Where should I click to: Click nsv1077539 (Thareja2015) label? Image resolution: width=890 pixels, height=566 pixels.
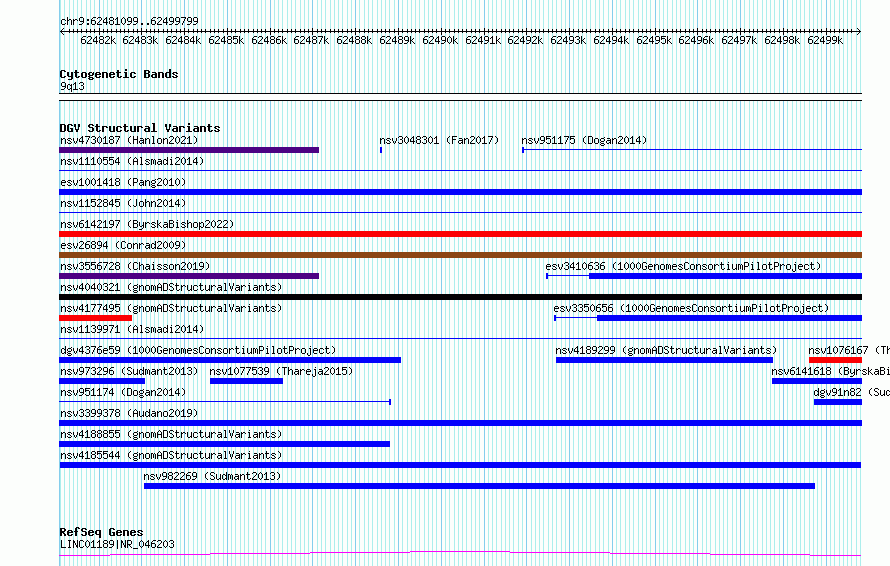(x=281, y=371)
